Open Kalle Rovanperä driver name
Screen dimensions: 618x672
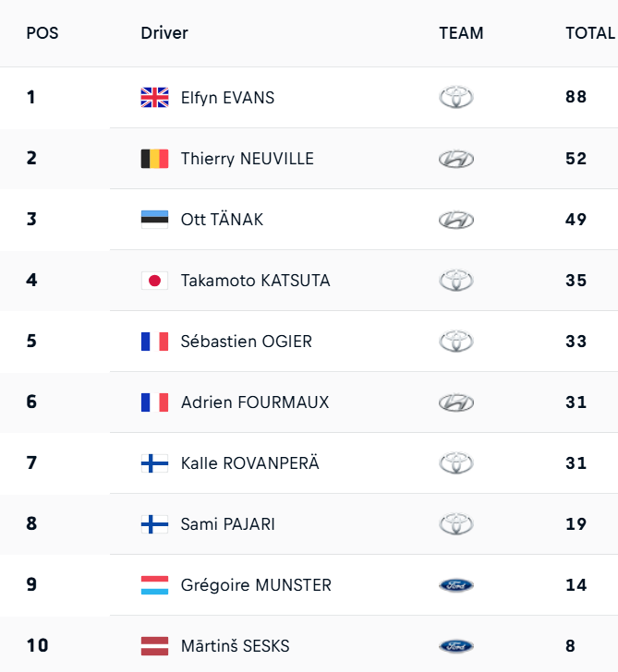pos(249,462)
